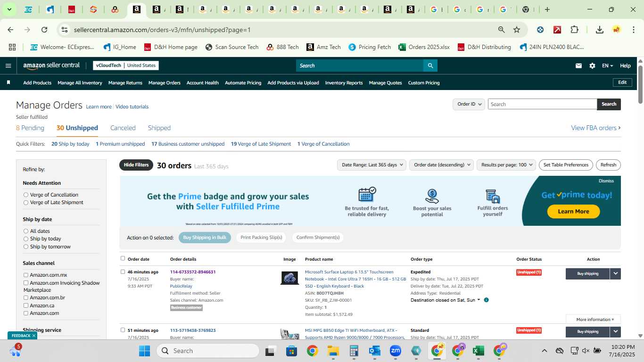The width and height of the screenshot is (644, 362).
Task: Click the Hide Filters button
Action: tap(136, 165)
